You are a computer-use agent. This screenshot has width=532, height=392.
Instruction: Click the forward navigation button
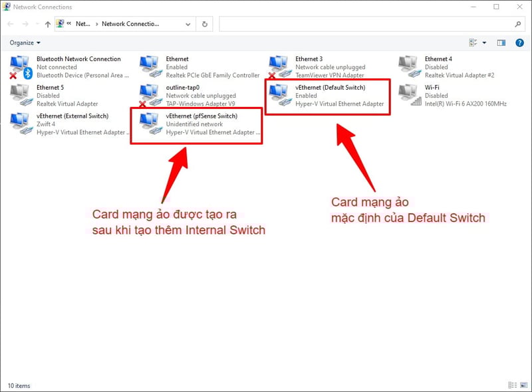(25, 24)
